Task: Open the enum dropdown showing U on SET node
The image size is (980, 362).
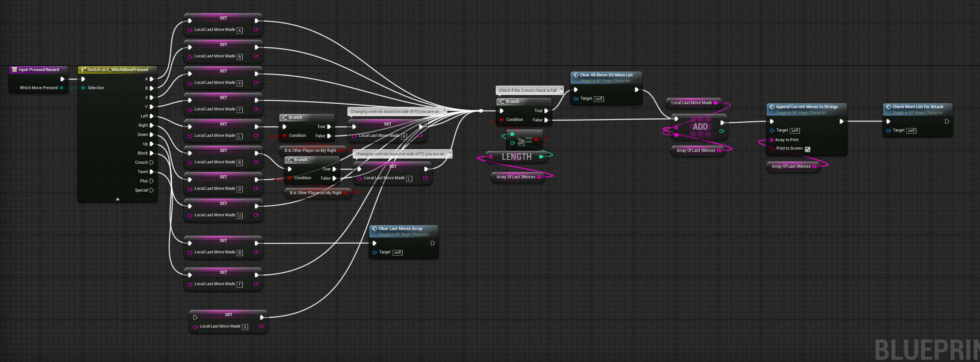Action: click(x=240, y=216)
